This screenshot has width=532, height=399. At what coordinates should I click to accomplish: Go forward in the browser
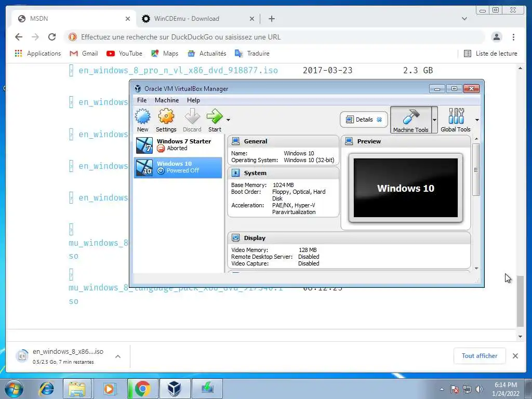pos(35,37)
